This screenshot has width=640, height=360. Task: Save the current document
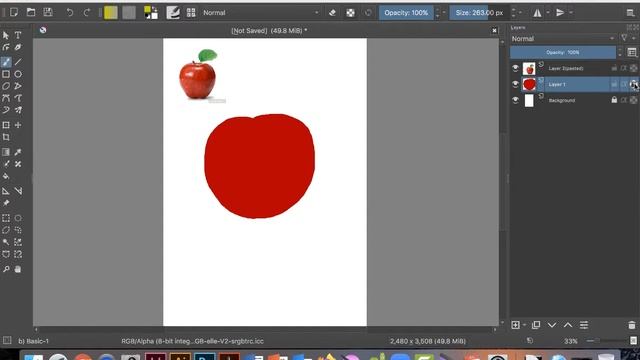pos(48,12)
